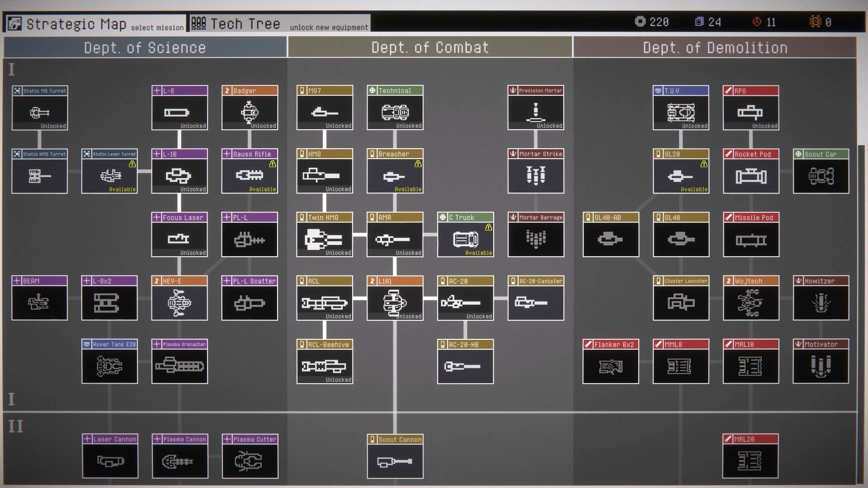Choose the C Truck vehicle icon

tap(465, 239)
